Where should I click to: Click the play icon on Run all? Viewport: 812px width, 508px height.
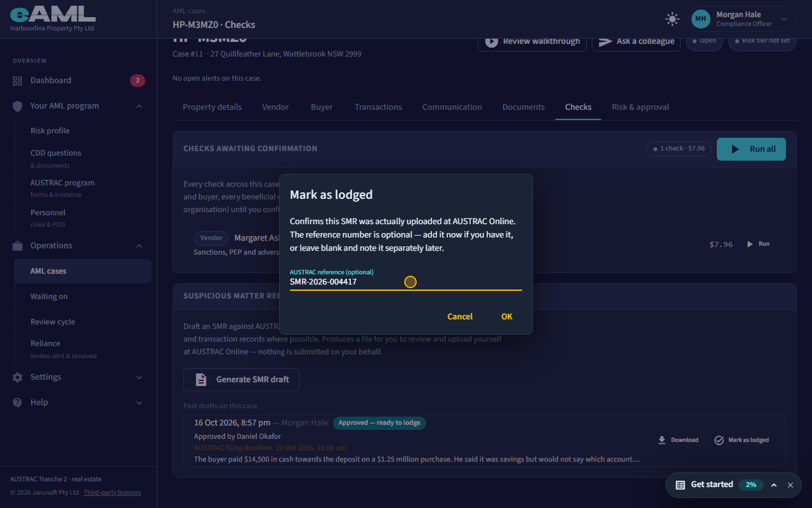tap(735, 149)
